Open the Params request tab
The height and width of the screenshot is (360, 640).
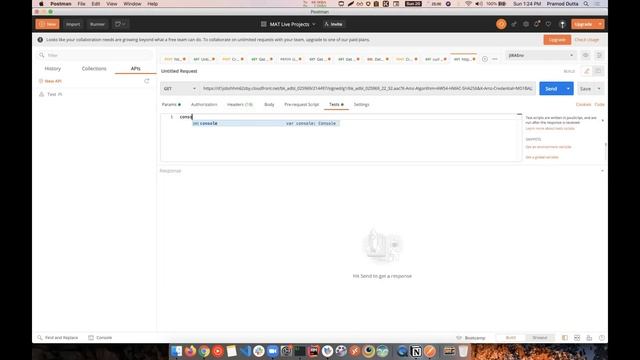coord(171,104)
